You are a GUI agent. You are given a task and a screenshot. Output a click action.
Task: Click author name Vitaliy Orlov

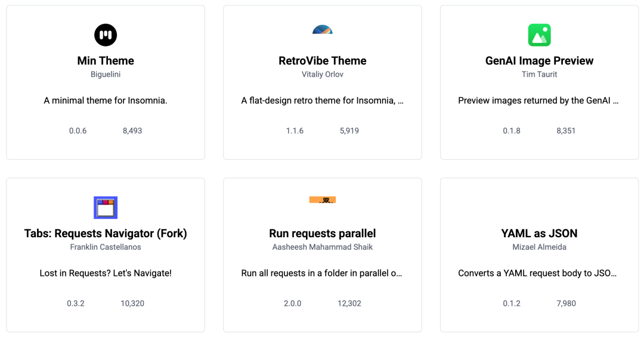(323, 75)
